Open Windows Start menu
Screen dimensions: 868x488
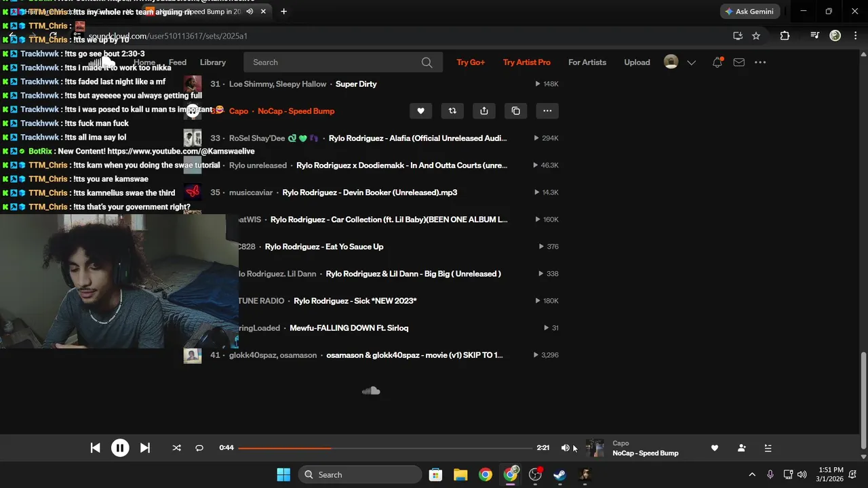(283, 474)
